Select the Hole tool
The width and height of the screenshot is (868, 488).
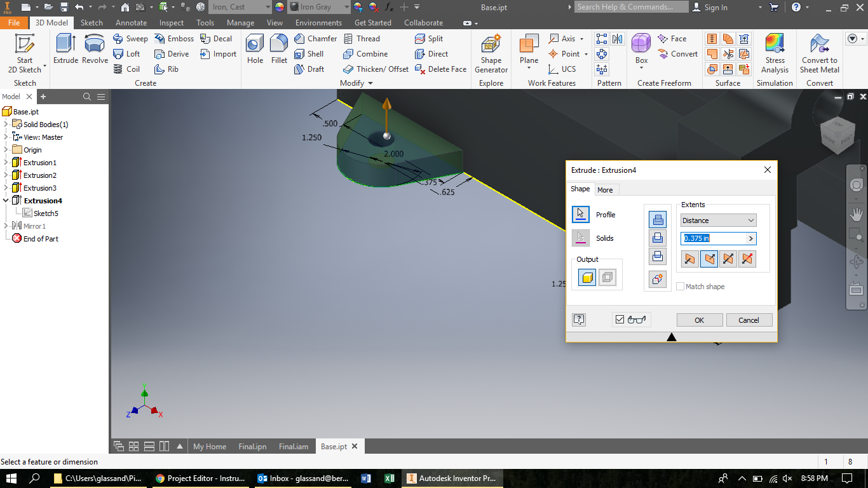coord(255,49)
